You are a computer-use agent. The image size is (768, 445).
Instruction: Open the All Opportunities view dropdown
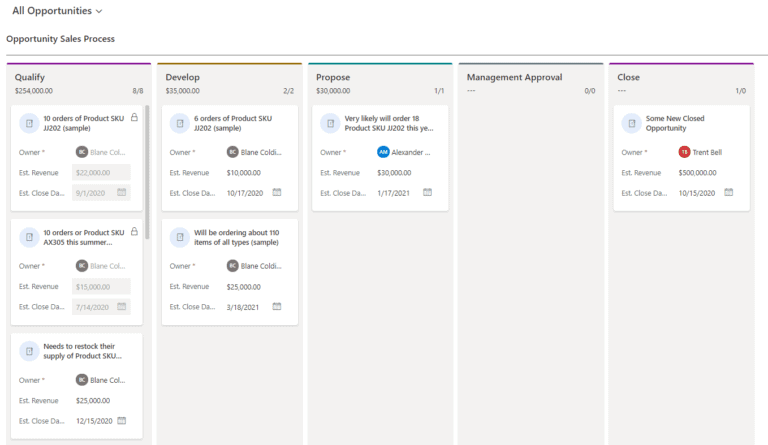(x=57, y=11)
